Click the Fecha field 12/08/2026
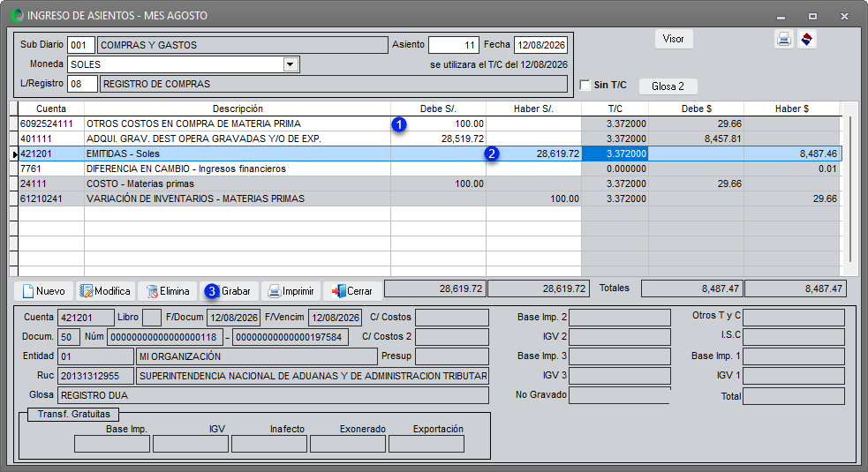Viewport: 868px width, 472px height. pos(540,45)
